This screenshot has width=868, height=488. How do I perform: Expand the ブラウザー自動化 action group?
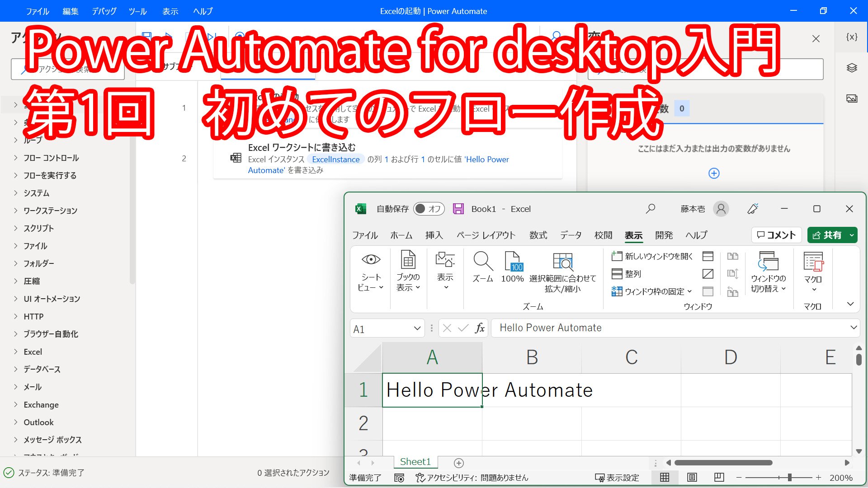[16, 334]
